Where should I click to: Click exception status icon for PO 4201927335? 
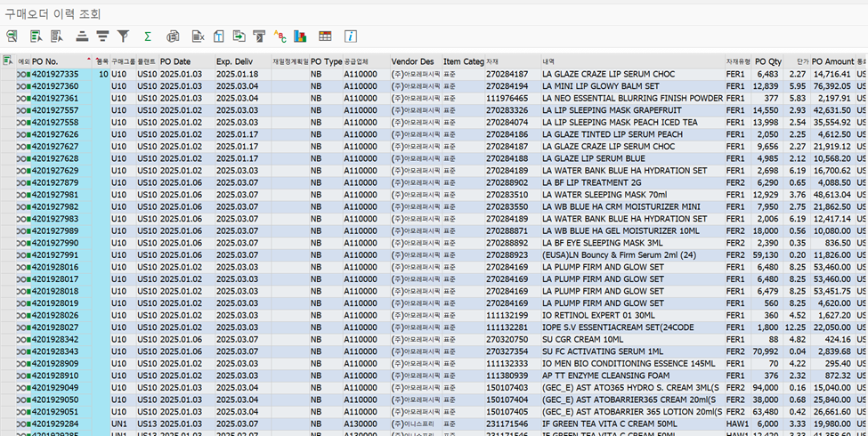pos(24,74)
